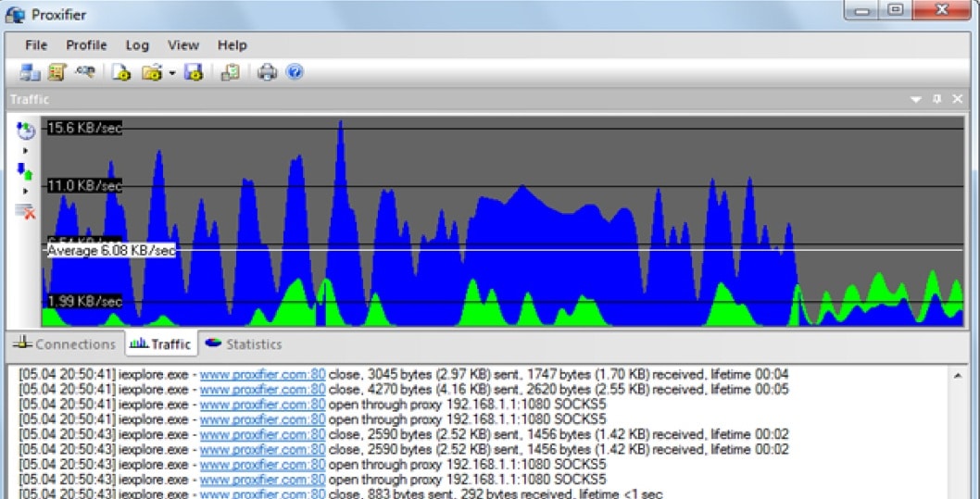980x499 pixels.
Task: Click the Open Profile folder icon
Action: (x=152, y=72)
